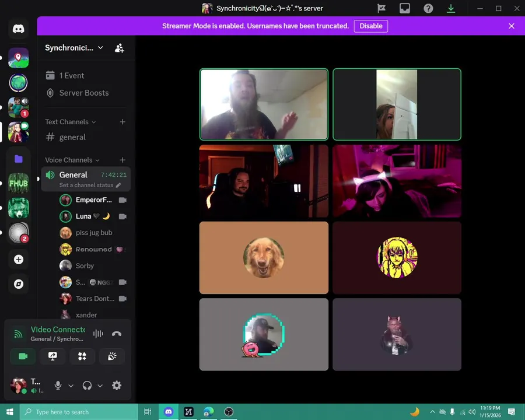
Task: Share your screen button
Action: 52,356
